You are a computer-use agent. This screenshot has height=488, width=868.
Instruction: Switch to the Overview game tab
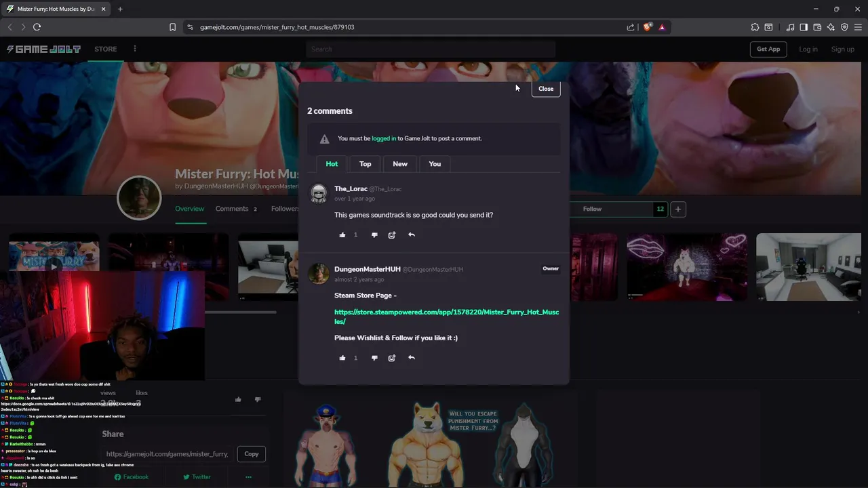coord(190,209)
